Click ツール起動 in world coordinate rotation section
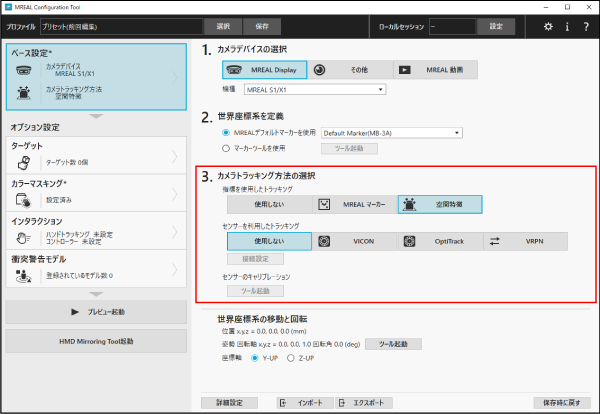Screen dimensions: 600x414 pos(393,344)
